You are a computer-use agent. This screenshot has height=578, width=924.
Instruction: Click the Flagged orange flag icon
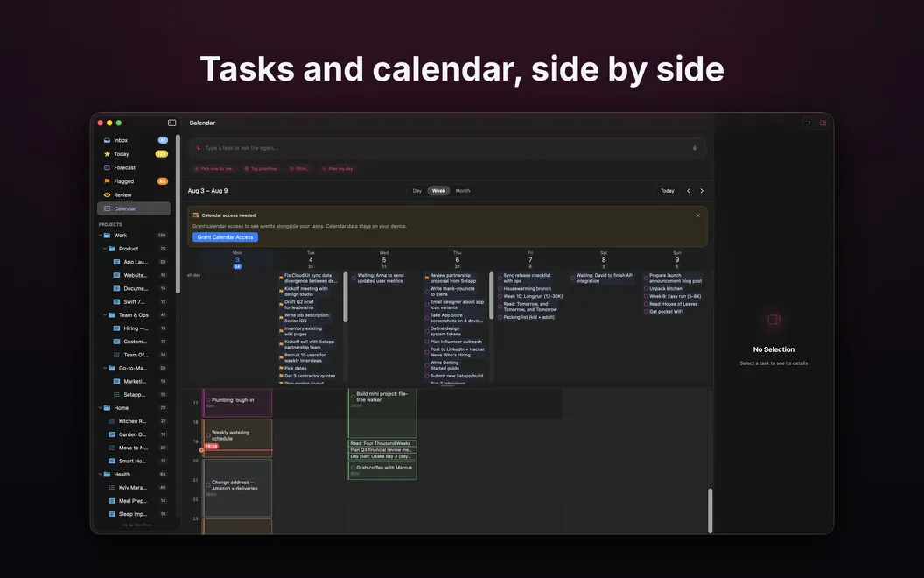(x=108, y=181)
